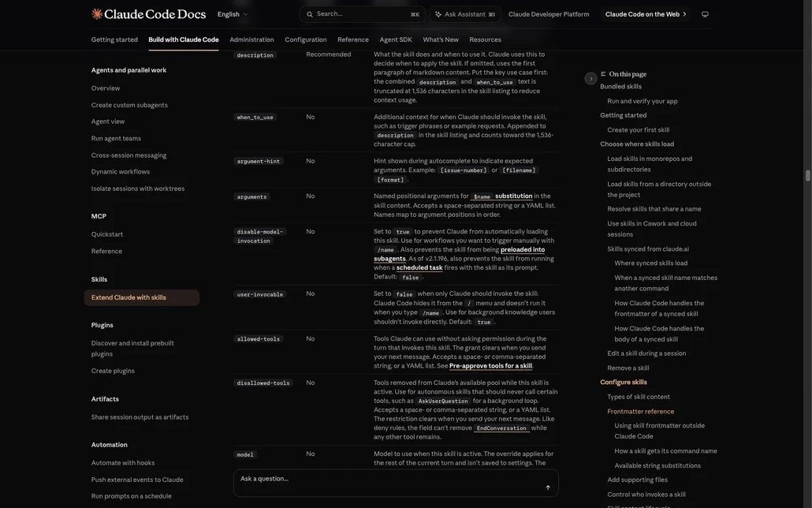Open Overview in the sidebar
The image size is (812, 508).
pos(106,88)
